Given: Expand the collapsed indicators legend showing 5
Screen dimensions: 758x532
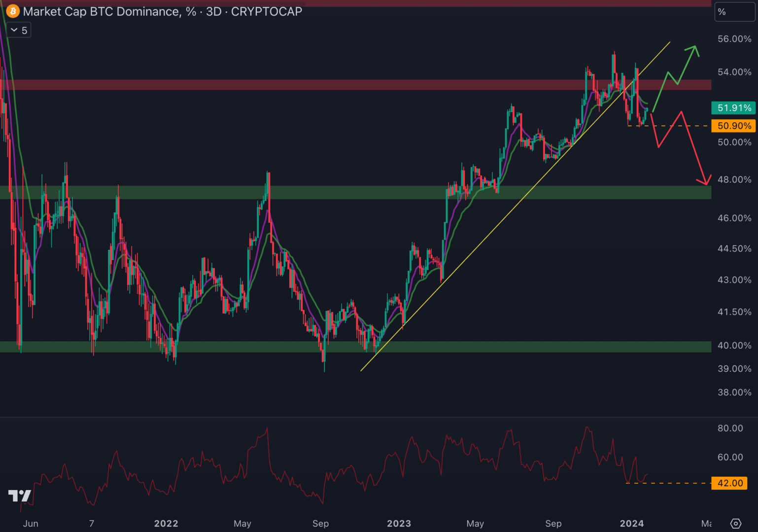Looking at the screenshot, I should click(x=19, y=31).
